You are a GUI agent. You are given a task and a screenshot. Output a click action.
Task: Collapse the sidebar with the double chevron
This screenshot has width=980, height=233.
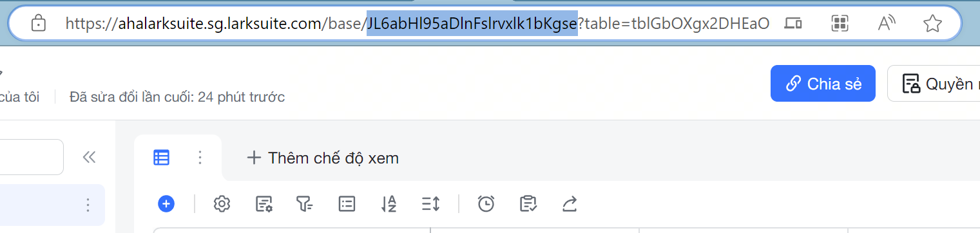click(89, 157)
